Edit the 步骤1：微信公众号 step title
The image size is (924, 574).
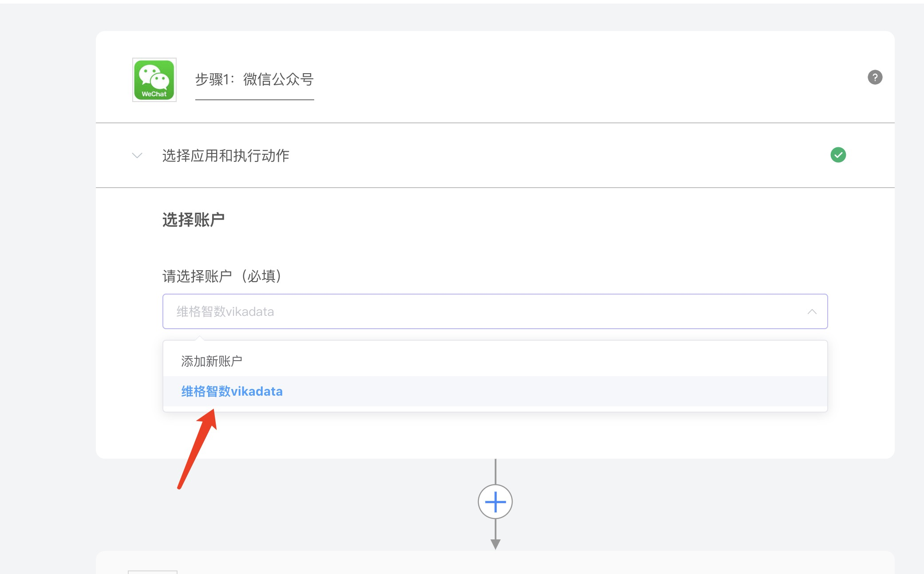[x=254, y=79]
